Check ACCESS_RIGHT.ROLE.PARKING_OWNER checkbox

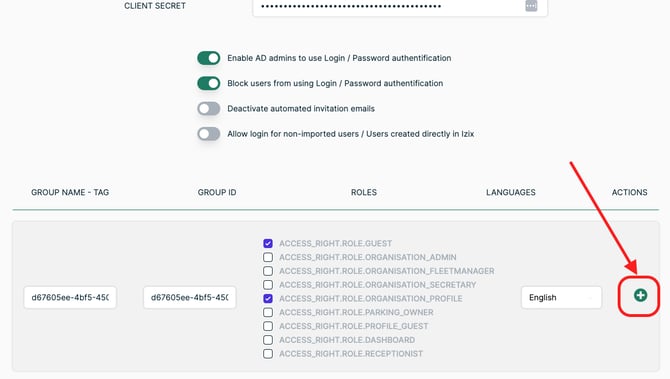pos(268,312)
